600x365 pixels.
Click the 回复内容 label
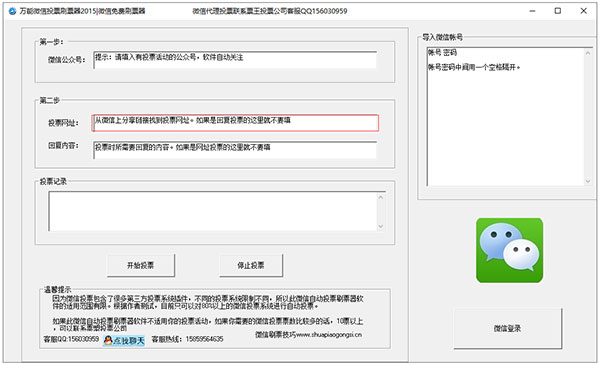63,146
